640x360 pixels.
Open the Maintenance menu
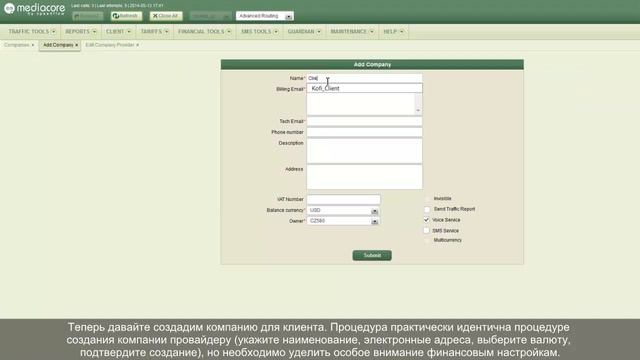[x=352, y=31]
